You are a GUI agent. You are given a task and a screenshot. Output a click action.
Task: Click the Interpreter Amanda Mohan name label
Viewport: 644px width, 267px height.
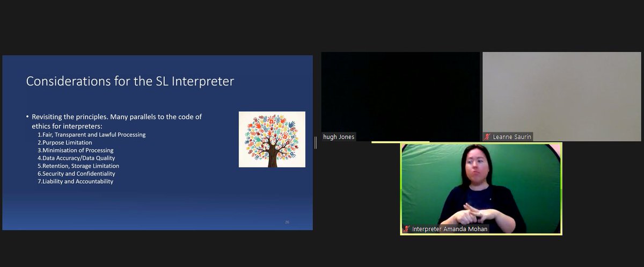(450, 229)
